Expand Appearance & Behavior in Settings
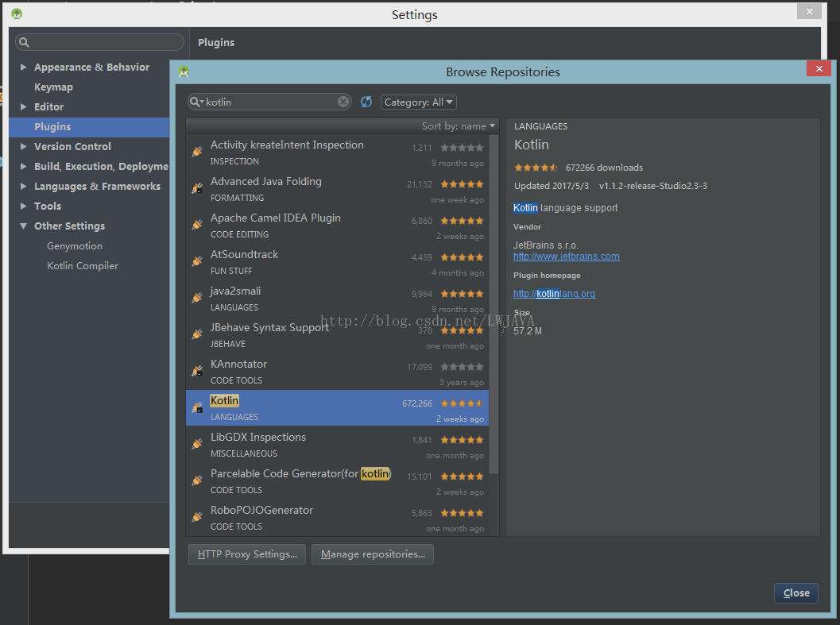840x625 pixels. 24,67
